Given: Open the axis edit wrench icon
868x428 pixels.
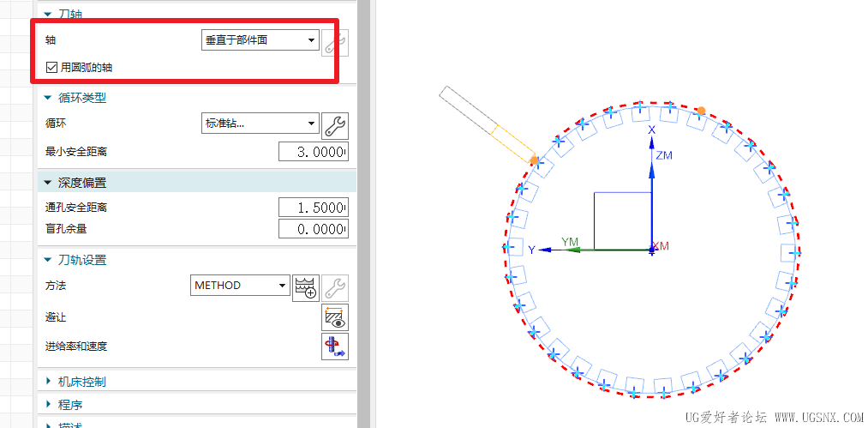Looking at the screenshot, I should click(x=336, y=43).
